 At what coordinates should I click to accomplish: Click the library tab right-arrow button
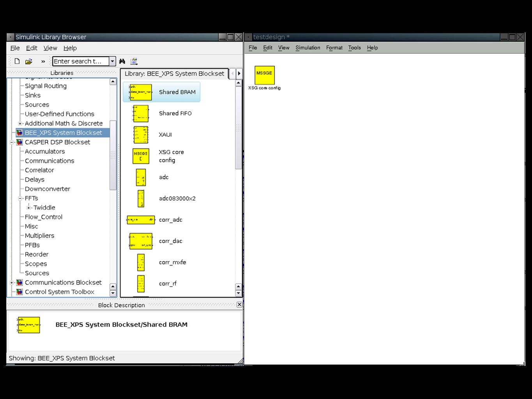click(x=239, y=73)
